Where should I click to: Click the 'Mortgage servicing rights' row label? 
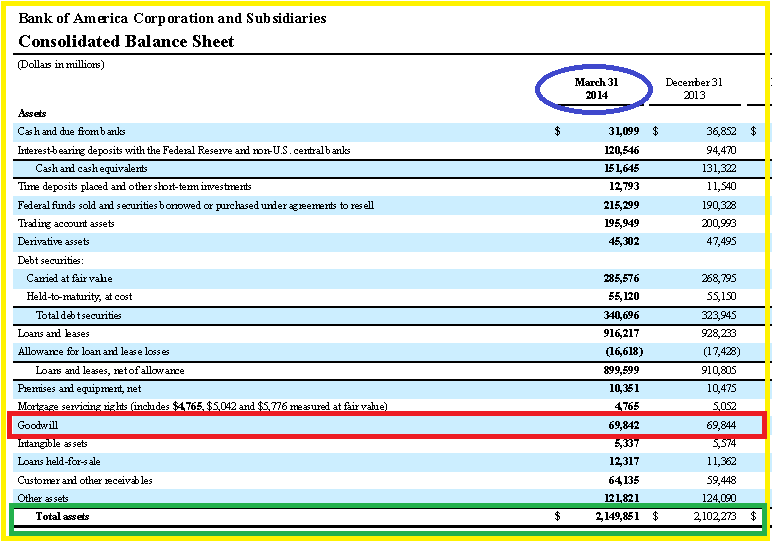pyautogui.click(x=202, y=407)
